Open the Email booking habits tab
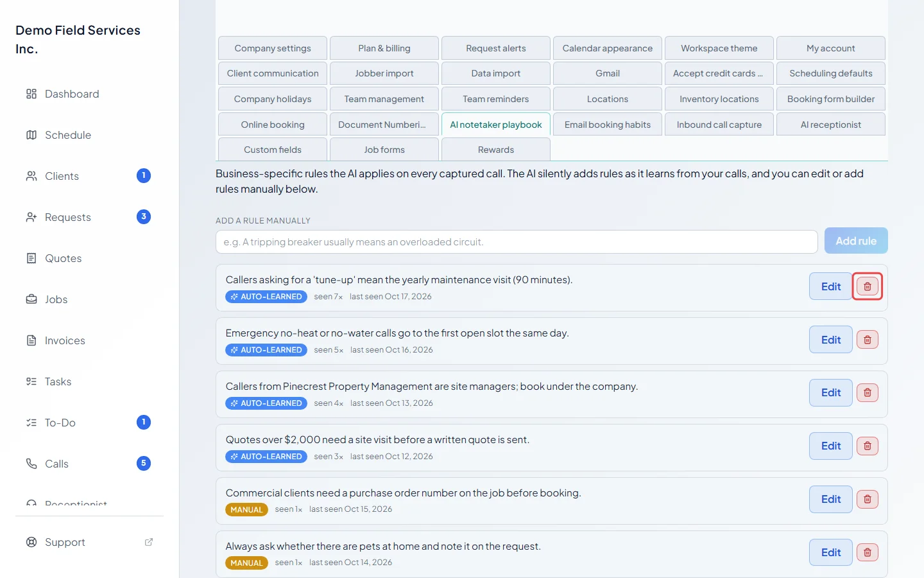 click(608, 125)
